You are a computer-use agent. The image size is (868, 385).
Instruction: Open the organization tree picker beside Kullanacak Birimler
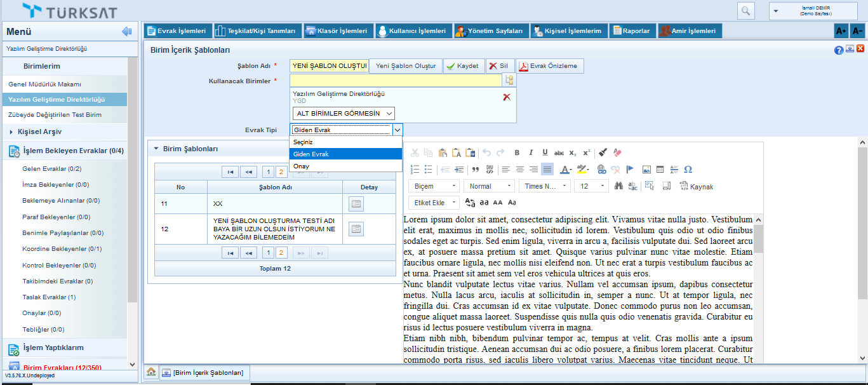pos(509,81)
